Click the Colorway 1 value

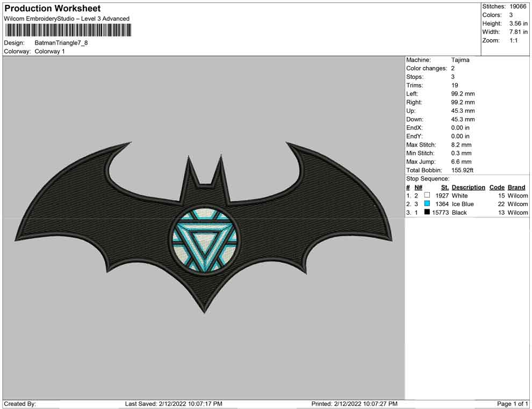coord(49,52)
